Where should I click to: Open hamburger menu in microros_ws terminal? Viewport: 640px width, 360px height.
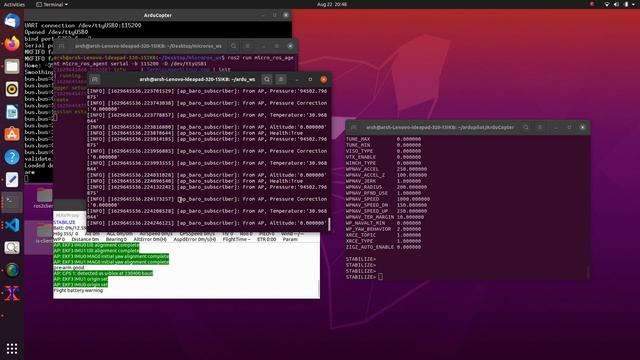click(247, 46)
